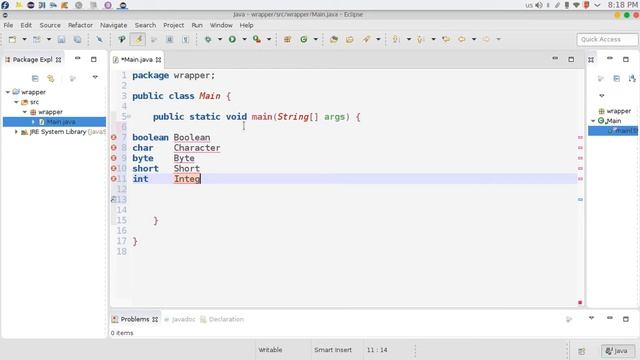The height and width of the screenshot is (360, 640).
Task: Toggle block selection mode toolbar icon
Action: [x=170, y=40]
